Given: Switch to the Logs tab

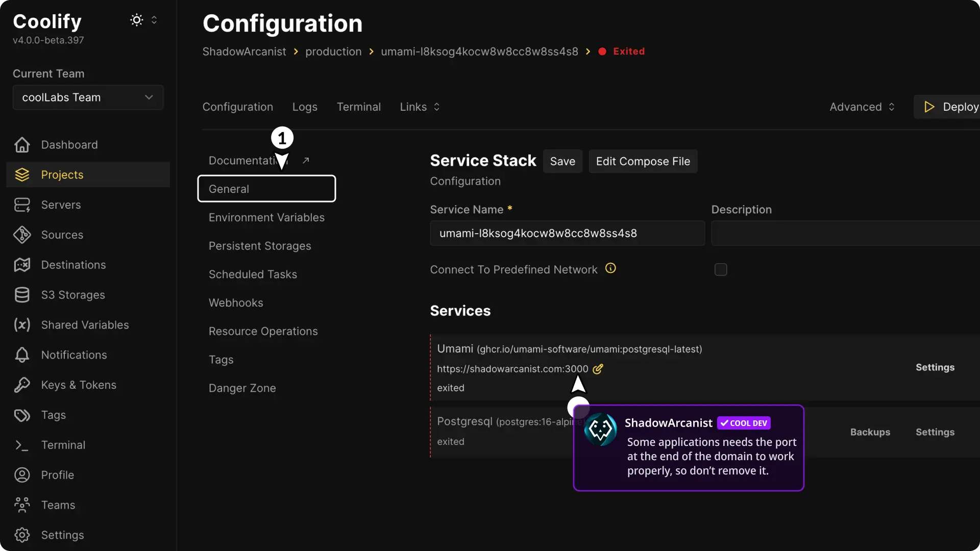Looking at the screenshot, I should pyautogui.click(x=305, y=107).
